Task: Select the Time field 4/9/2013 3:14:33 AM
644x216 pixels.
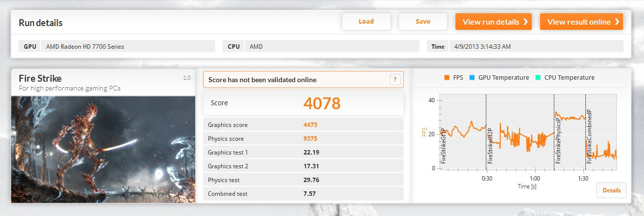Action: tap(536, 46)
